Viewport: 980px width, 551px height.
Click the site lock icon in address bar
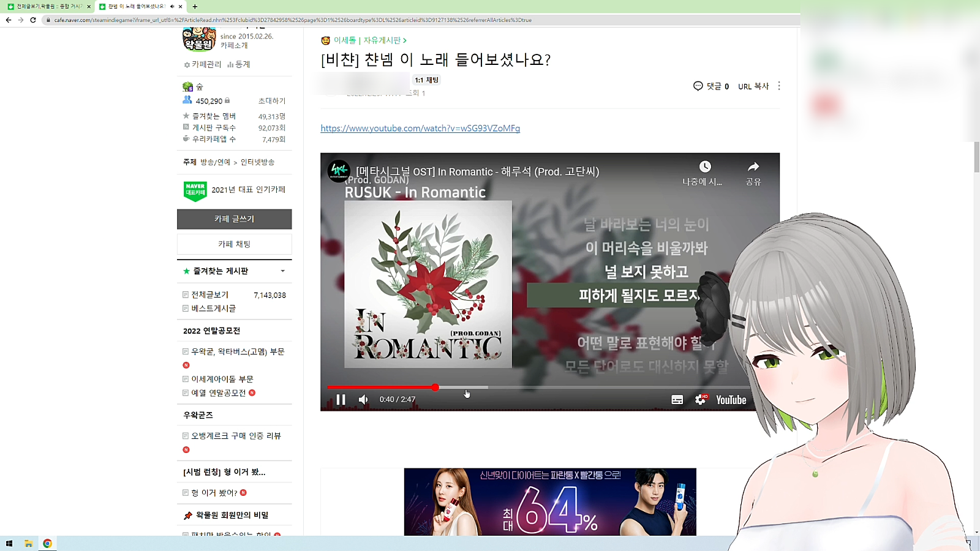point(48,20)
